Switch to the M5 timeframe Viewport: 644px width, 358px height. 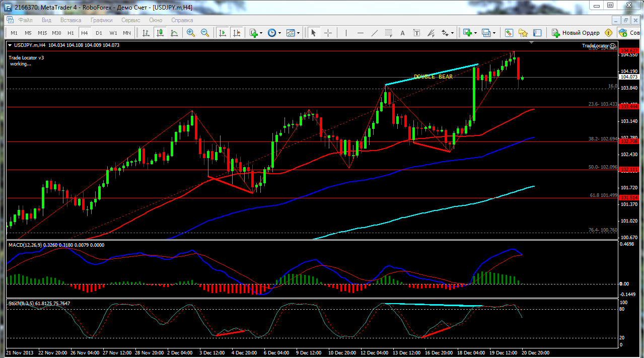(x=28, y=33)
